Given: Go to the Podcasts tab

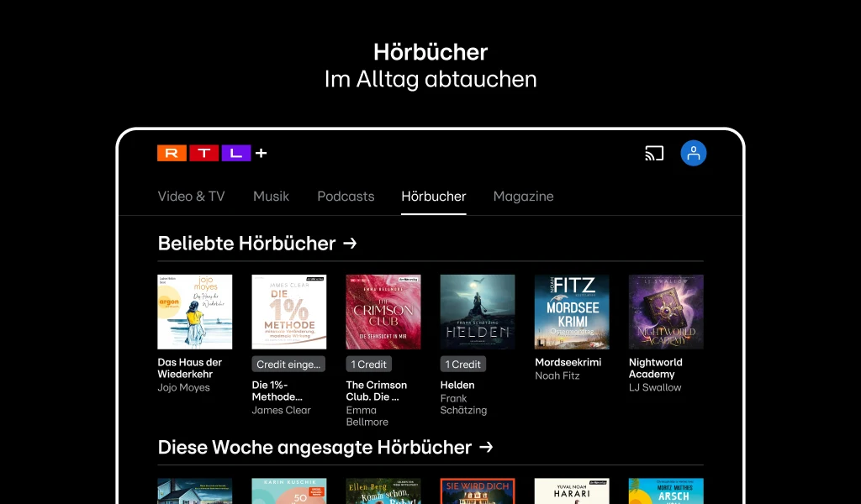Looking at the screenshot, I should click(x=346, y=197).
